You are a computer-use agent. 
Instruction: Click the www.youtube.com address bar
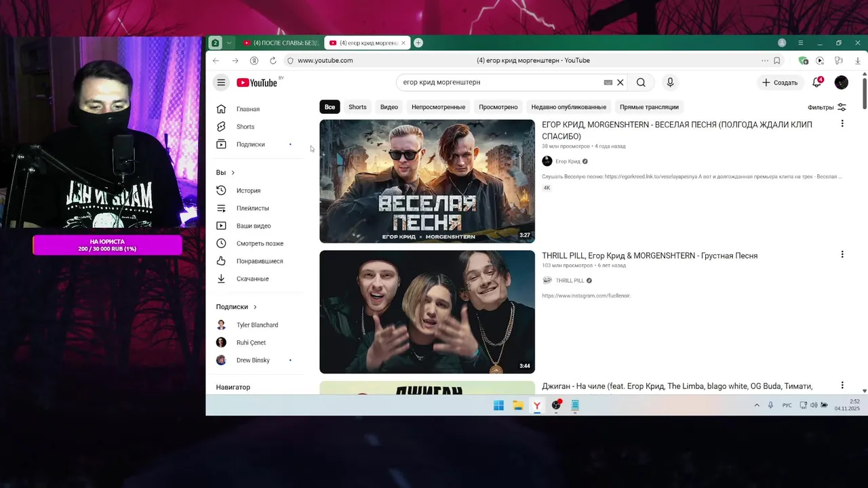[325, 60]
